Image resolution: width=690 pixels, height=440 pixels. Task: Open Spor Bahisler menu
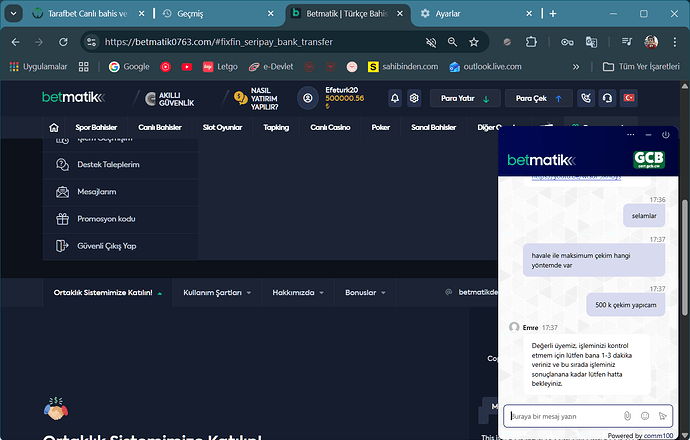(x=96, y=128)
